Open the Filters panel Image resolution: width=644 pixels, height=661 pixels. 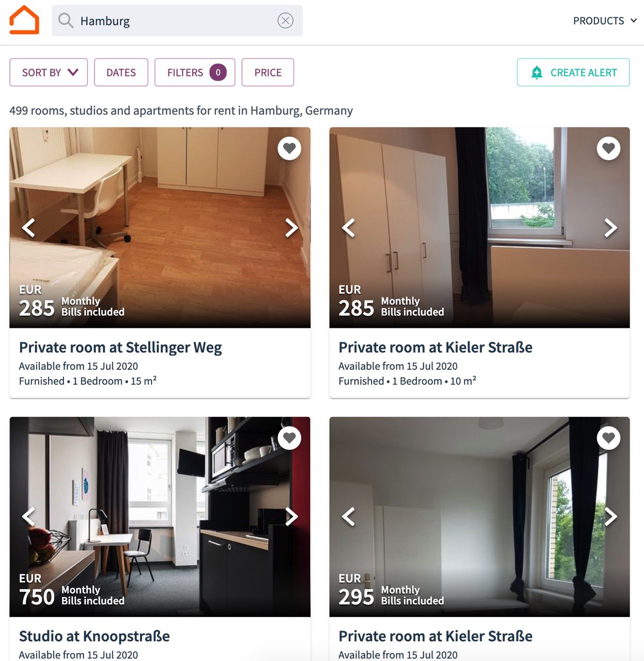[195, 72]
